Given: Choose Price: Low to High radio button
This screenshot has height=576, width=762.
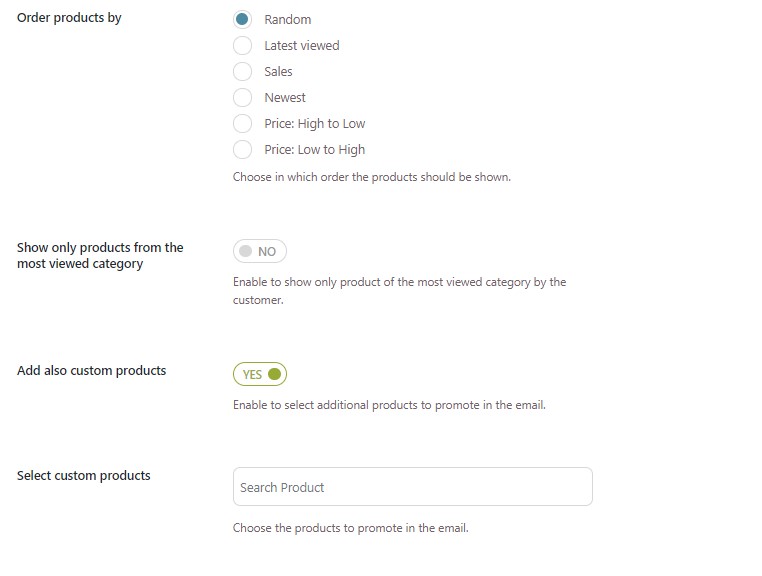Looking at the screenshot, I should coord(242,149).
